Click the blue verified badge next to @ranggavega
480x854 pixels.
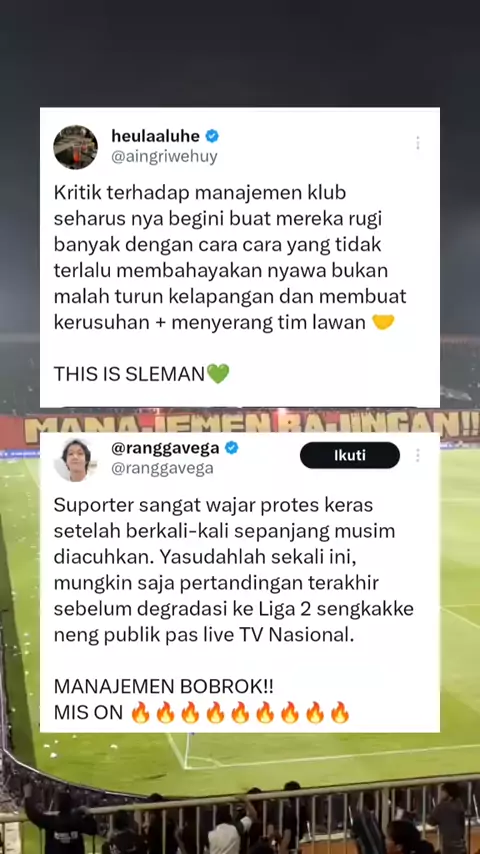[x=232, y=448]
